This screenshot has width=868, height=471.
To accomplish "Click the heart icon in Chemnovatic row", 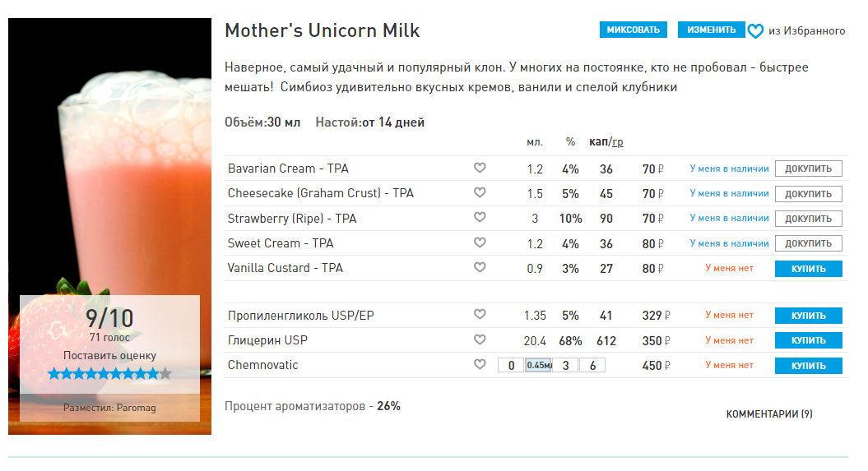I will (x=480, y=365).
